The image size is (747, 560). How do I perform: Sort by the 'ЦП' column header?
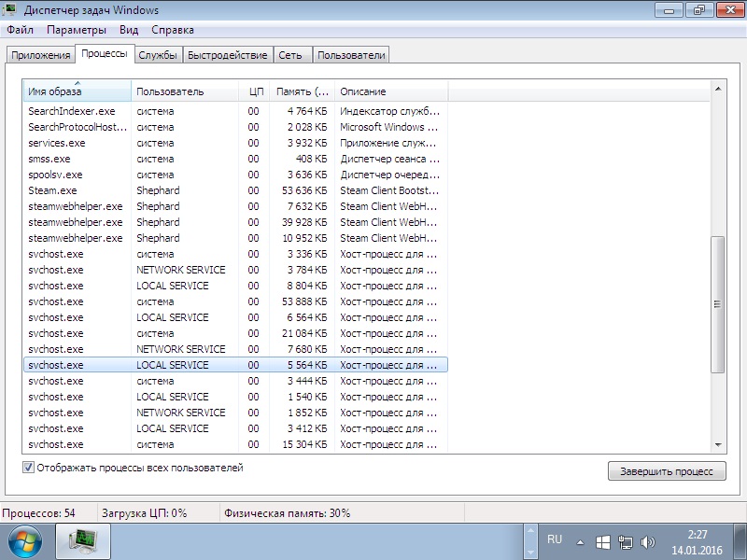254,91
